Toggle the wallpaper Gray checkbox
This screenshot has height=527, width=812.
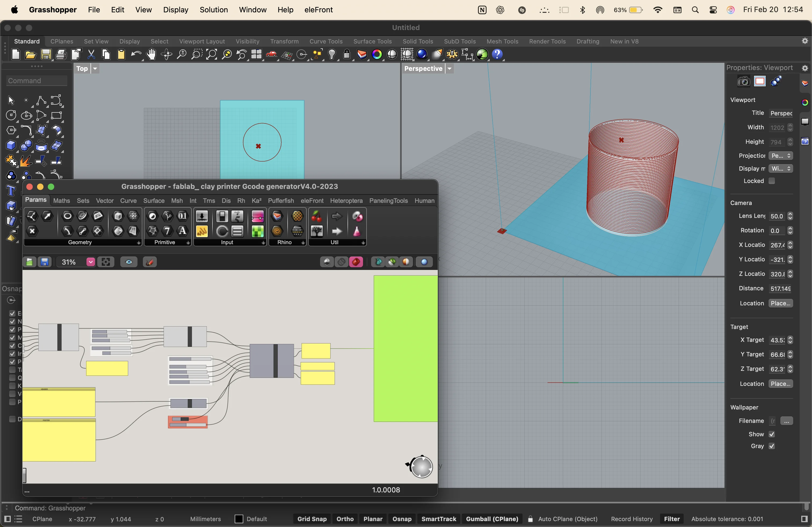pyautogui.click(x=772, y=446)
